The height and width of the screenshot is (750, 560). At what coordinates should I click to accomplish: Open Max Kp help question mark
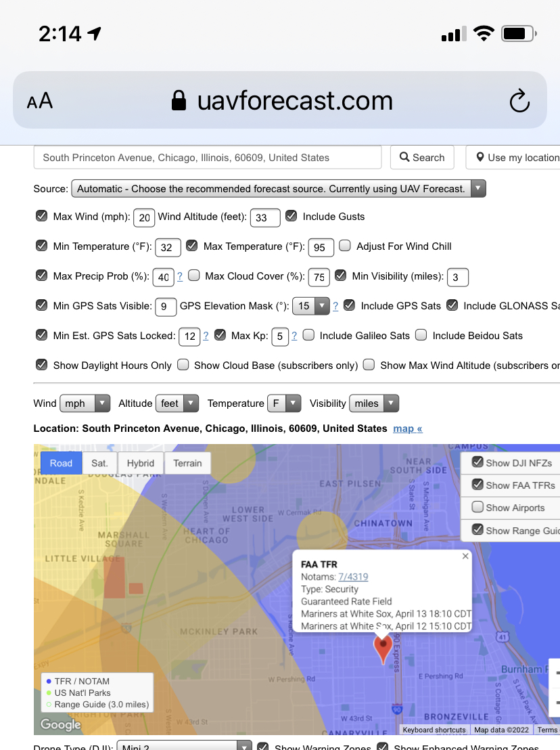pyautogui.click(x=294, y=336)
